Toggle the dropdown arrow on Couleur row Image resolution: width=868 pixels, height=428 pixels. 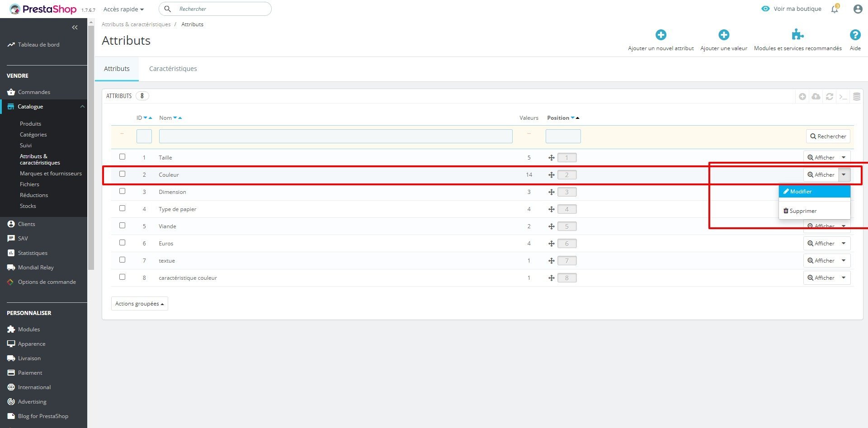pos(844,175)
